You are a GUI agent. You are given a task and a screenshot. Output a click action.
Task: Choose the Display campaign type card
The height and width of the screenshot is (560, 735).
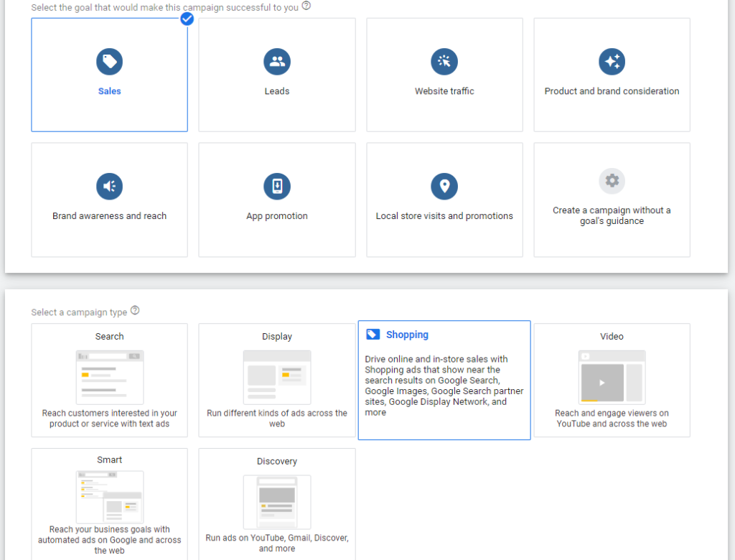(276, 380)
